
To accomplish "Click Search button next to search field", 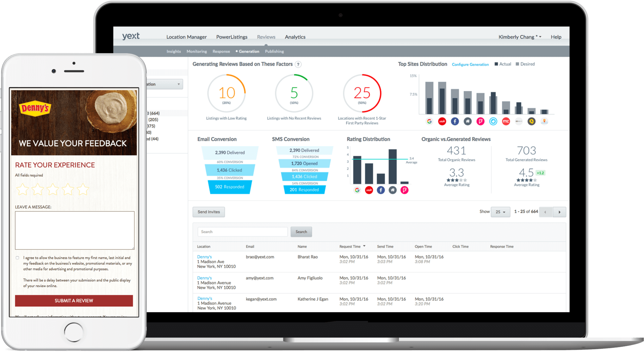I will 301,232.
